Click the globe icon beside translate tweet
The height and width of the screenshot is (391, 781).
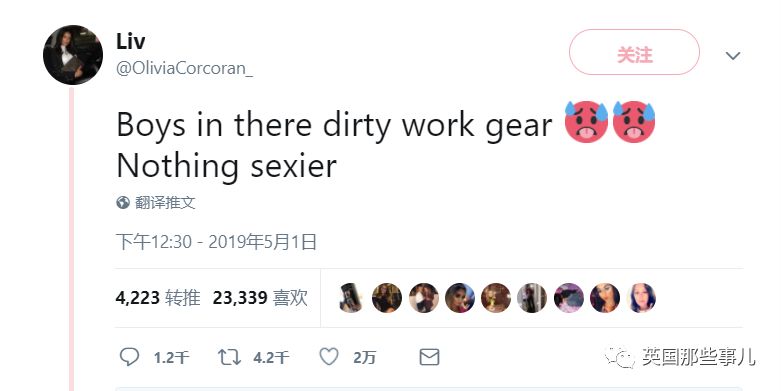tap(123, 203)
